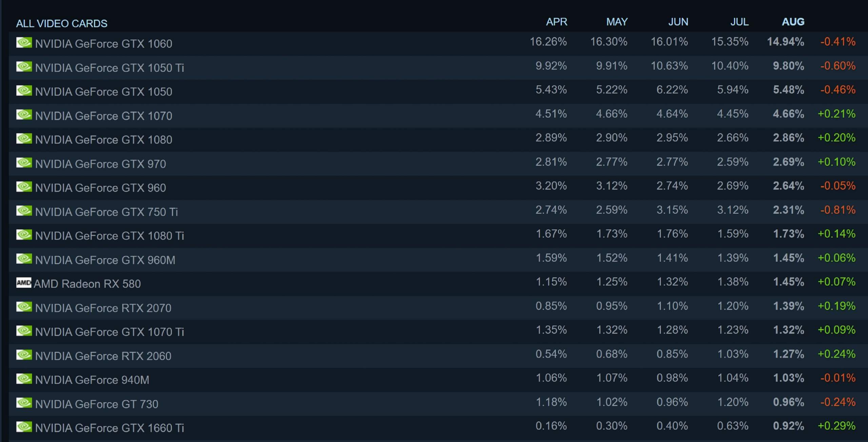Click the GTX 1080 Ti card name
Viewport: 868px width, 442px height.
tap(109, 236)
